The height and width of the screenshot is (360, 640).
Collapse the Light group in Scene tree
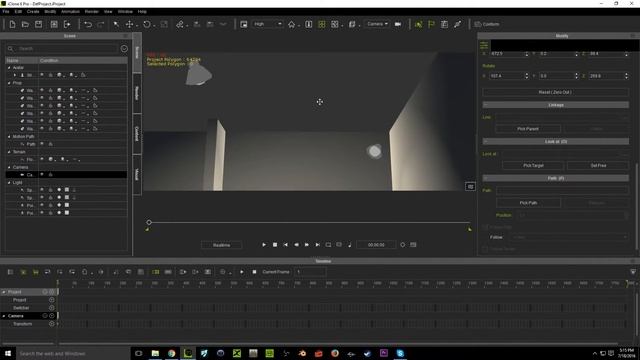tap(9, 182)
